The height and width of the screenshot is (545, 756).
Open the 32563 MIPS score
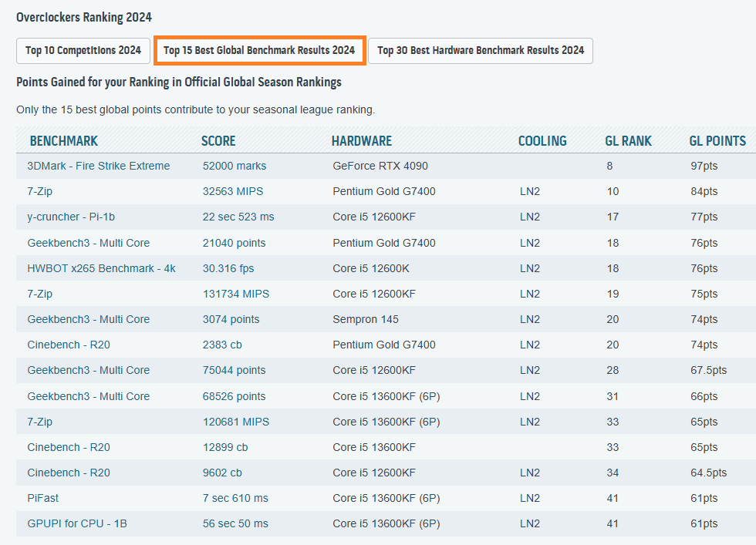(x=233, y=191)
